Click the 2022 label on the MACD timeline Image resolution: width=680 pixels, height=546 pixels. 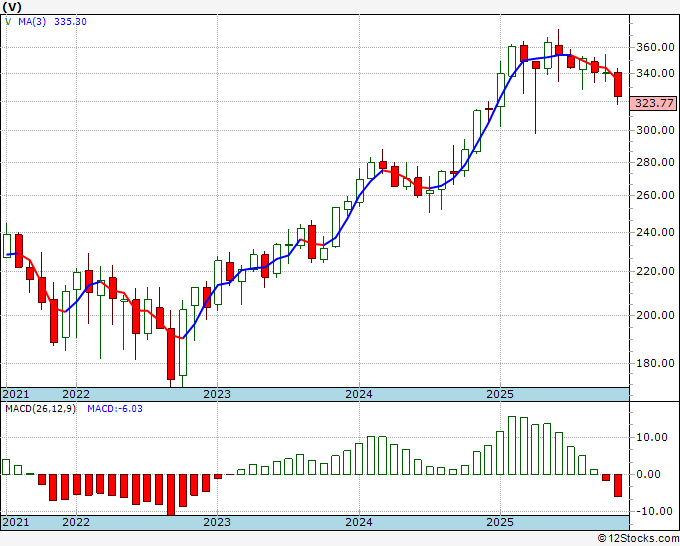click(76, 522)
